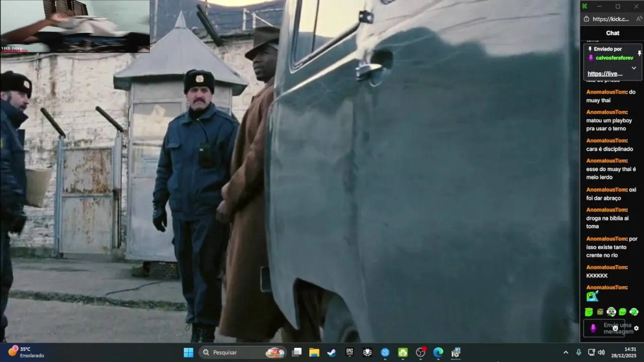
Task: Insert the fourth green smiling emote
Action: pyautogui.click(x=623, y=312)
